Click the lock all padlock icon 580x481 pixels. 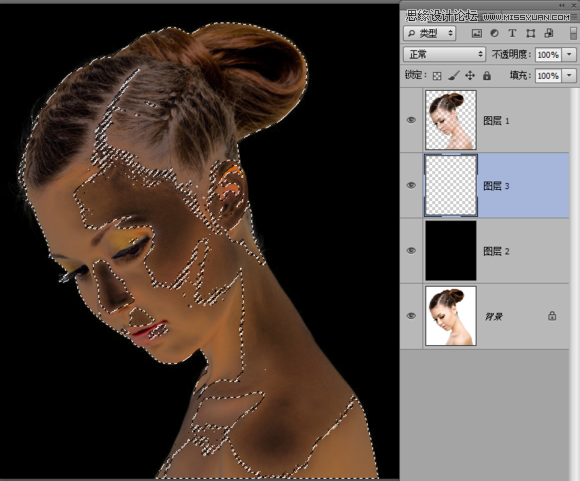coord(487,76)
